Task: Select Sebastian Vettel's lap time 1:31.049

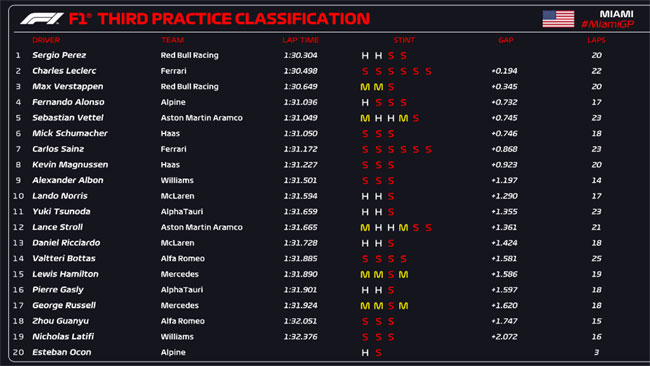Action: tap(301, 118)
